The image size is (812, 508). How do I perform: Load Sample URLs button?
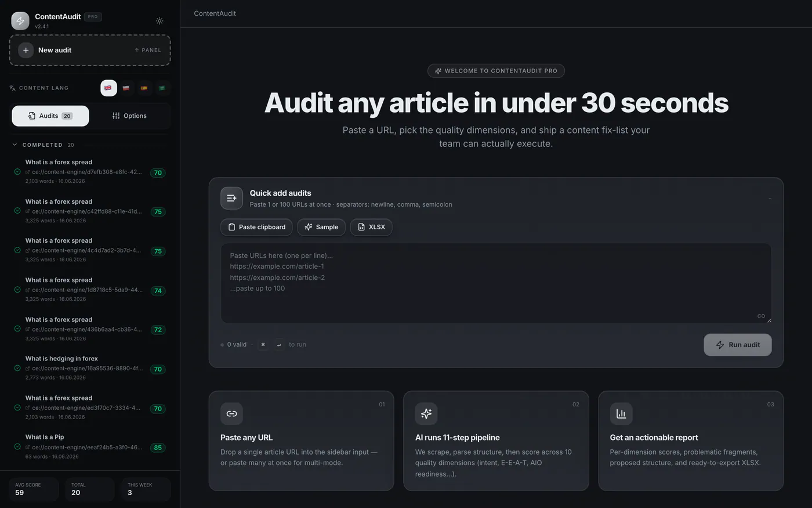coord(321,227)
